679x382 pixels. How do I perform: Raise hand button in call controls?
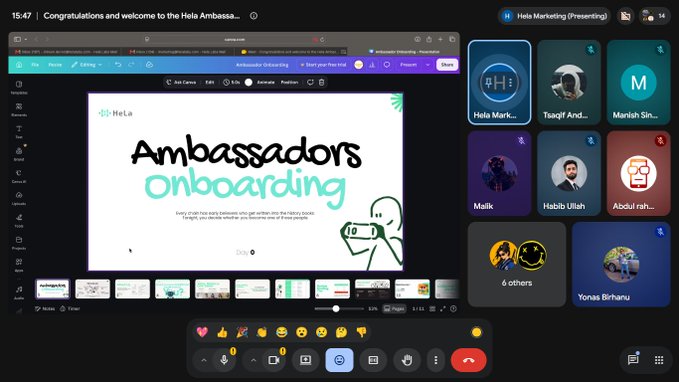pos(407,360)
